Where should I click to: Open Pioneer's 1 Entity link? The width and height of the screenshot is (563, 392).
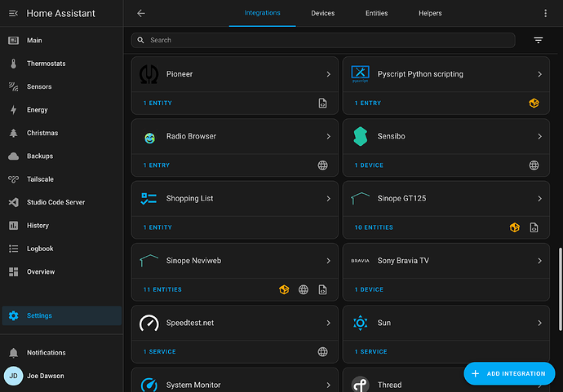click(x=157, y=104)
